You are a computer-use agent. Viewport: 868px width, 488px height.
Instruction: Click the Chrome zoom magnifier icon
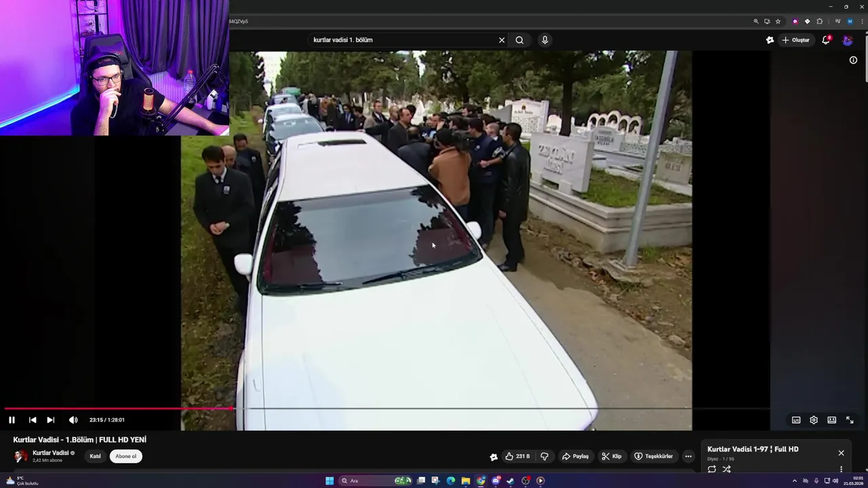(x=756, y=21)
